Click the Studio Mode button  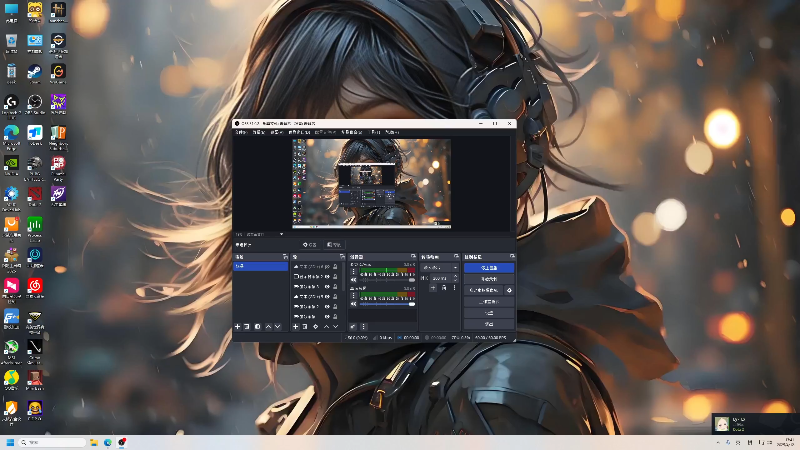pos(489,302)
